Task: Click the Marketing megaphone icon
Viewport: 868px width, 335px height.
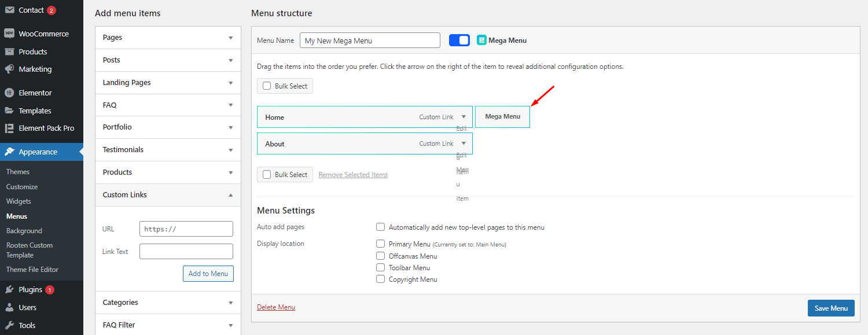Action: pos(9,69)
